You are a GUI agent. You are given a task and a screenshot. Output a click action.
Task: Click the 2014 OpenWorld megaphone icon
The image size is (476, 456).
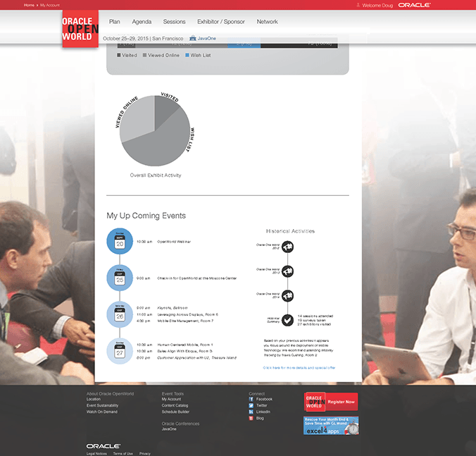point(287,295)
